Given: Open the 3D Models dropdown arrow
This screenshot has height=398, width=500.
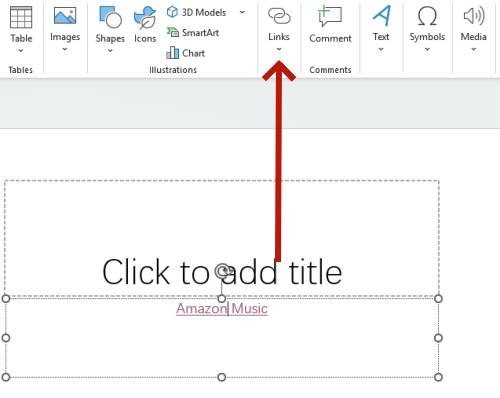Looking at the screenshot, I should click(242, 12).
